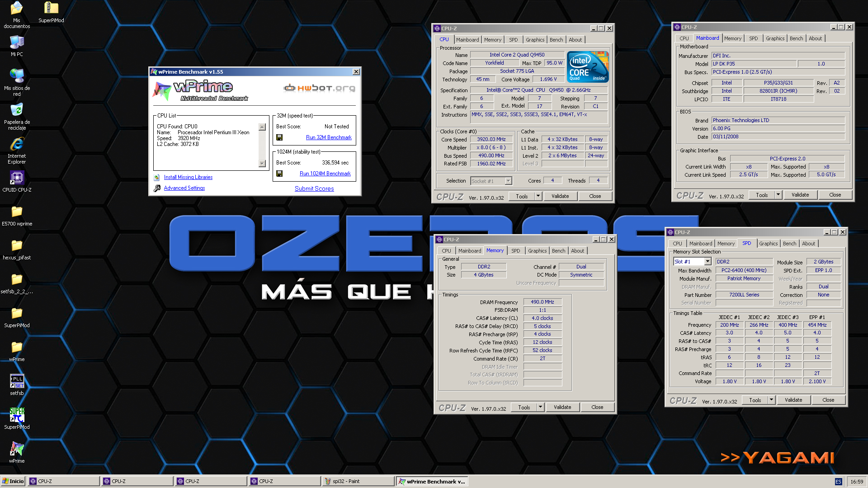Click Close button in Mainboard window
Image resolution: width=868 pixels, height=488 pixels.
tap(835, 195)
